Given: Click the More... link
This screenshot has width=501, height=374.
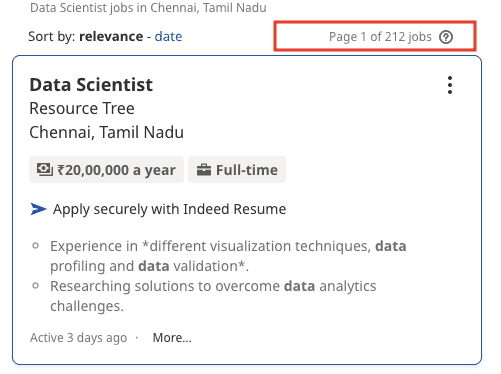Looking at the screenshot, I should pos(172,338).
